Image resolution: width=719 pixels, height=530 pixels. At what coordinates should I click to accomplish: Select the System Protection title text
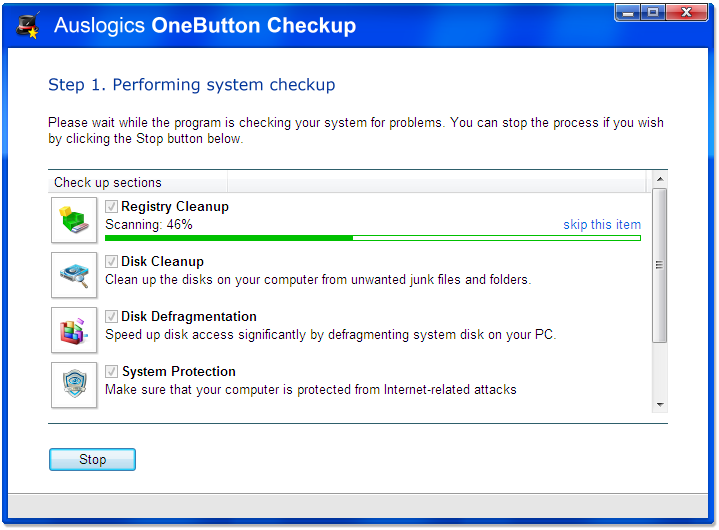point(179,371)
